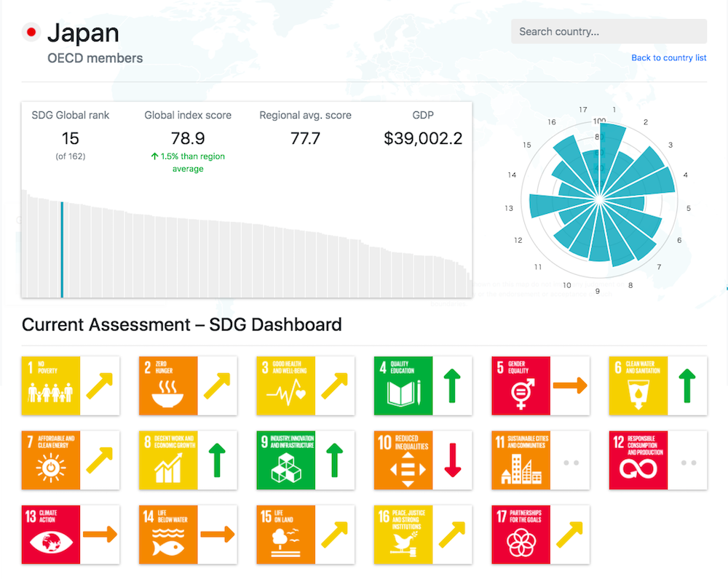Click the Japan flag icon beside title
Screen dimensions: 728x579
point(31,32)
